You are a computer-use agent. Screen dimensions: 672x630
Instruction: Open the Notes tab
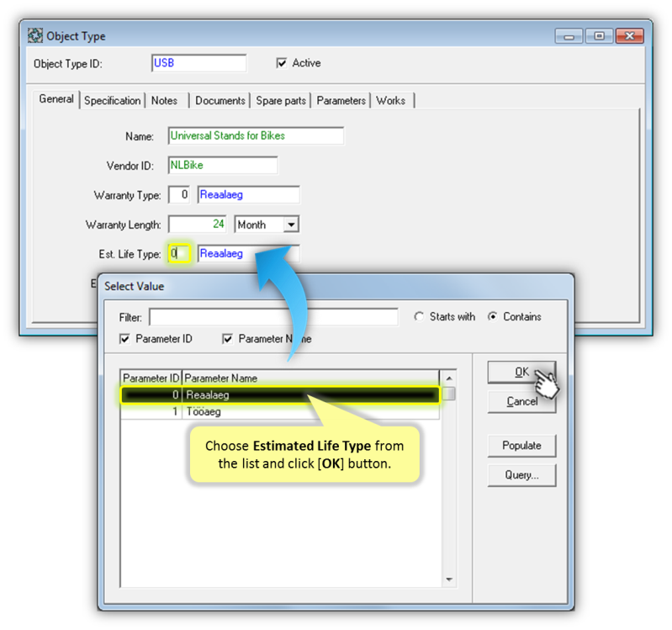(x=165, y=100)
